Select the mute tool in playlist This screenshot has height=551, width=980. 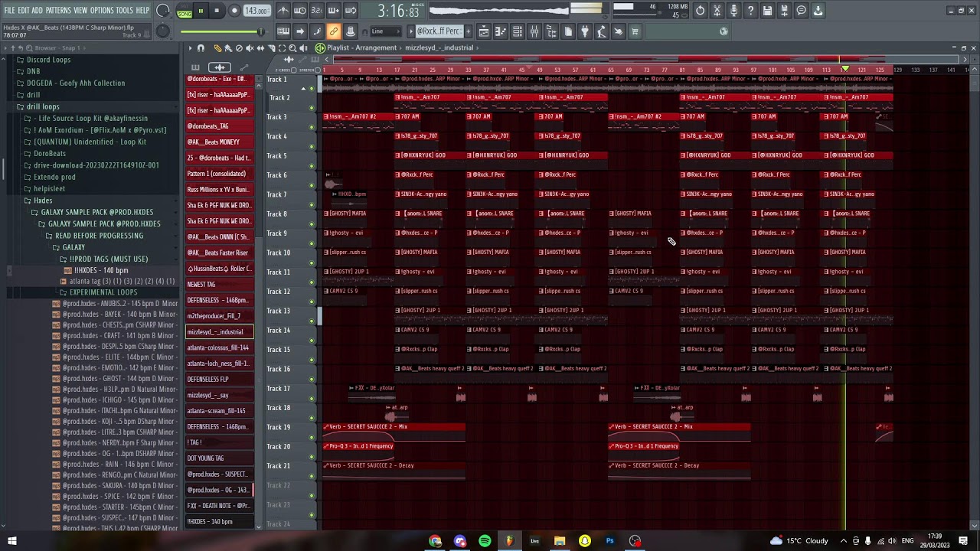click(250, 48)
